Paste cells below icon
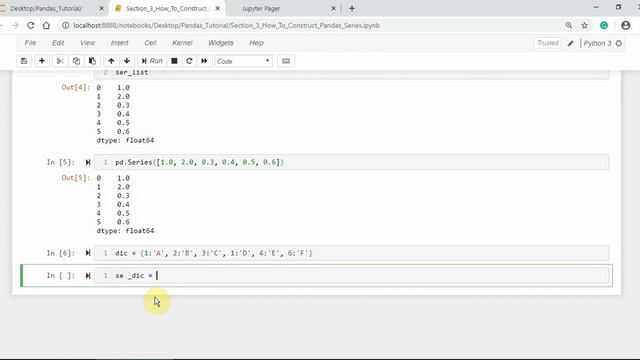This screenshot has height=360, width=640. [x=92, y=61]
